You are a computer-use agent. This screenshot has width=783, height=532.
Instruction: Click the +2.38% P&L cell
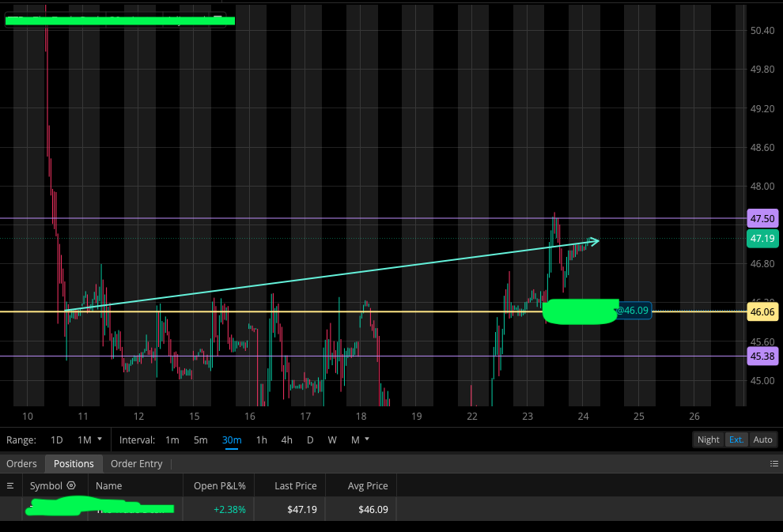pyautogui.click(x=229, y=510)
